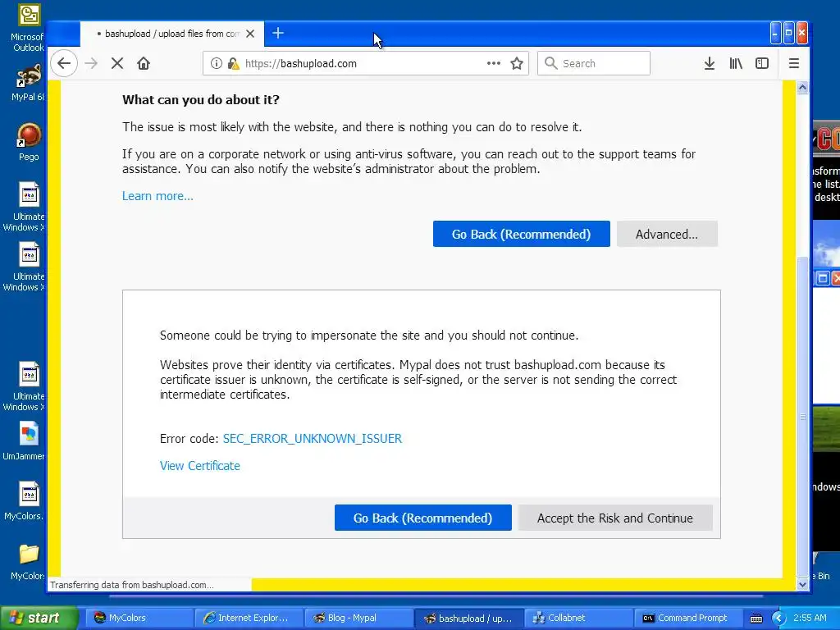This screenshot has height=630, width=840.
Task: Click in the Search box
Action: click(594, 63)
